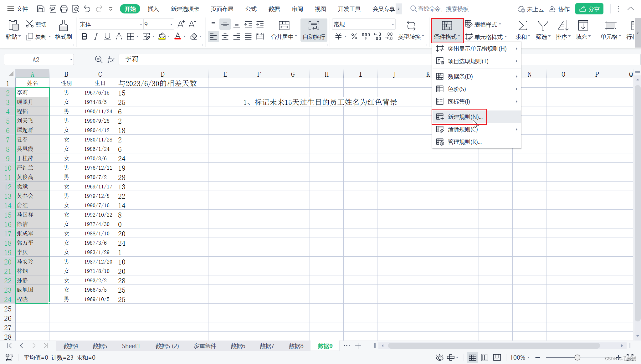Click the Print icon

64,9
